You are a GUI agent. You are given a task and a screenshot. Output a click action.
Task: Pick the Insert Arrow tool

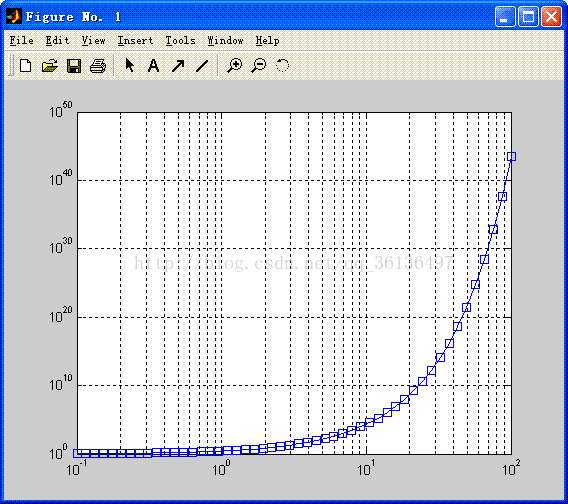point(178,66)
